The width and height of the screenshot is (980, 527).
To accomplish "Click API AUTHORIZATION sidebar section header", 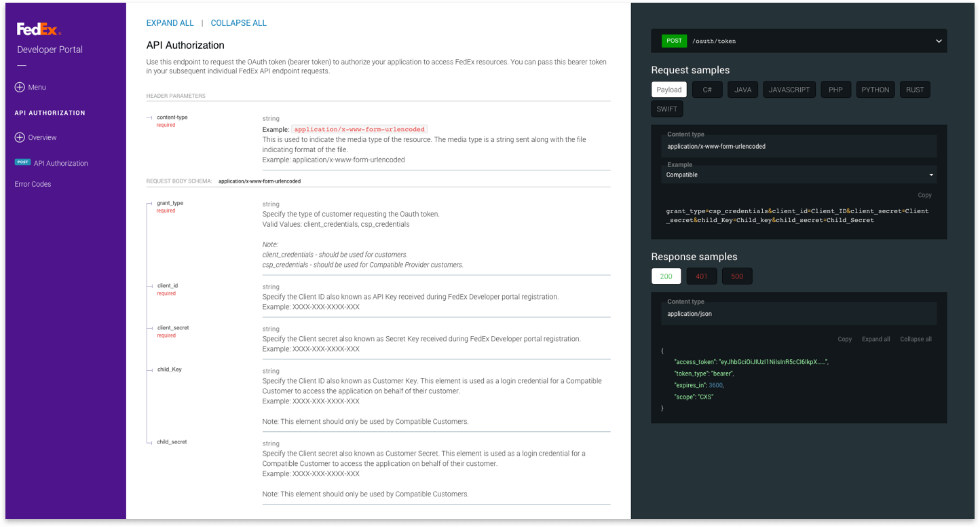I will tap(50, 113).
